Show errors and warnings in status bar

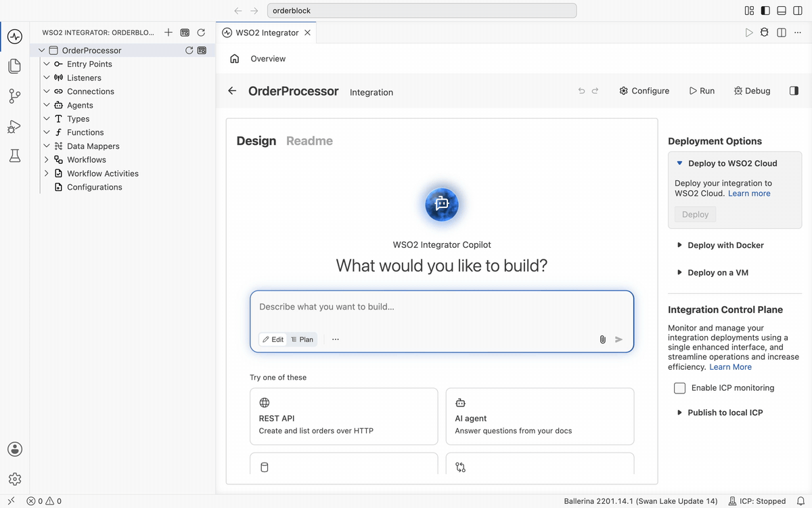click(44, 501)
